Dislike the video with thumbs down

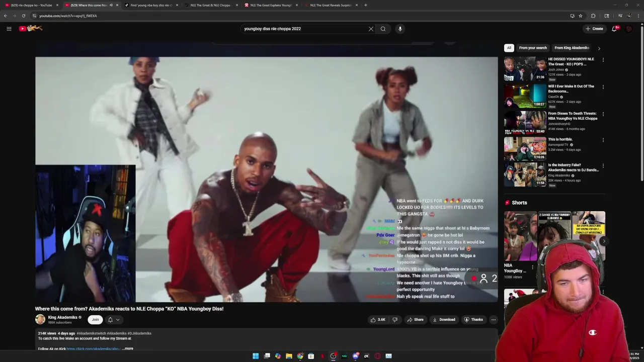pos(395,320)
